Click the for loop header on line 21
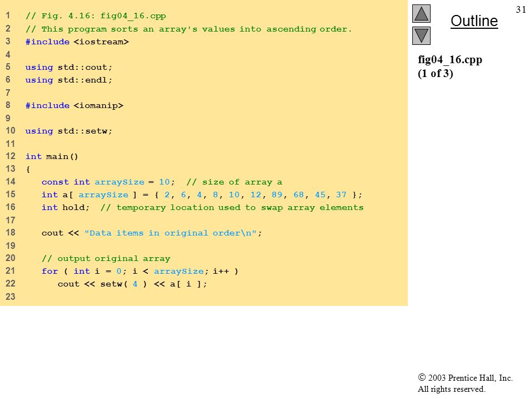The image size is (532, 399). click(x=140, y=271)
